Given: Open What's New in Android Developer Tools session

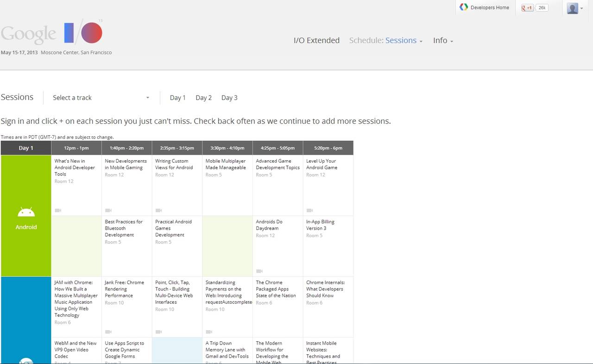Looking at the screenshot, I should 75,168.
